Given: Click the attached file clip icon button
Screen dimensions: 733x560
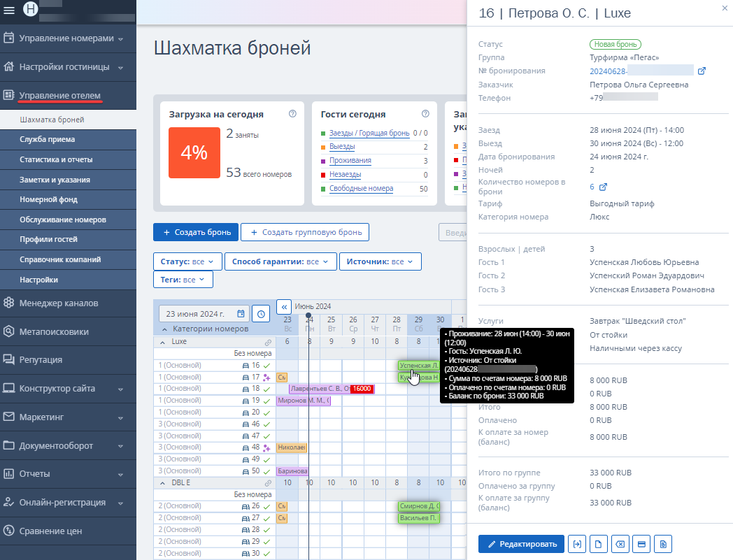Looking at the screenshot, I should [x=663, y=544].
